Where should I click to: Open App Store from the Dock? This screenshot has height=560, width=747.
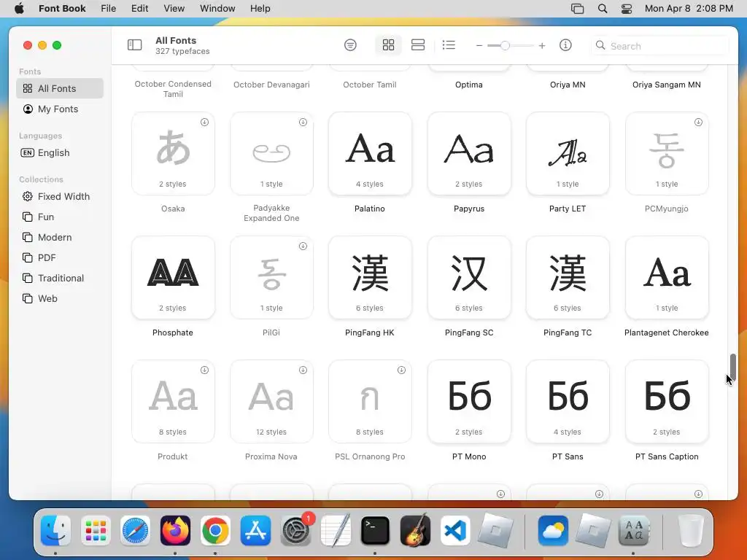tap(255, 531)
